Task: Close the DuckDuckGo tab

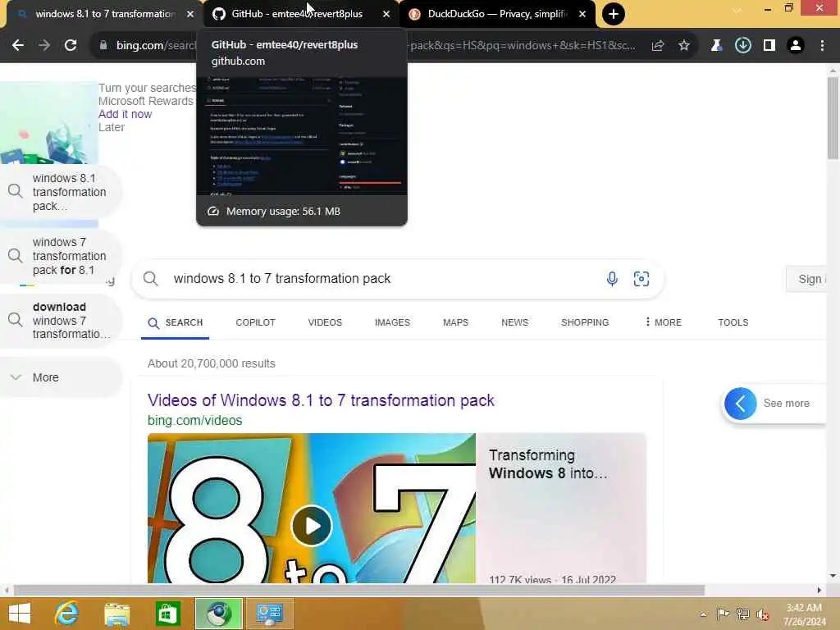Action: [582, 14]
